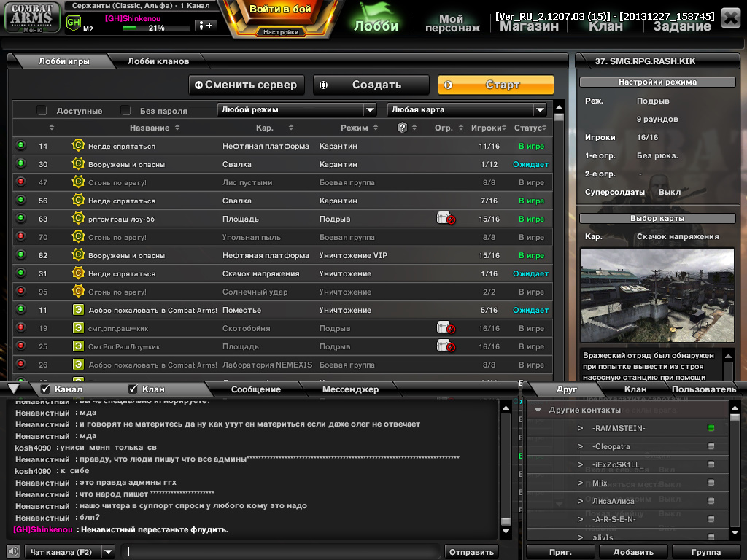Expand the -A-R-S-E-N- contact entry

pos(580,519)
